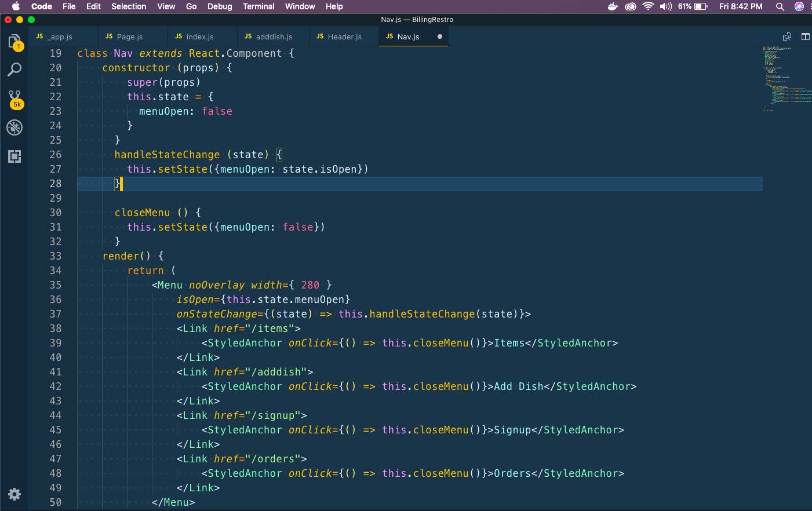Click the '/orders' href string

[273, 459]
